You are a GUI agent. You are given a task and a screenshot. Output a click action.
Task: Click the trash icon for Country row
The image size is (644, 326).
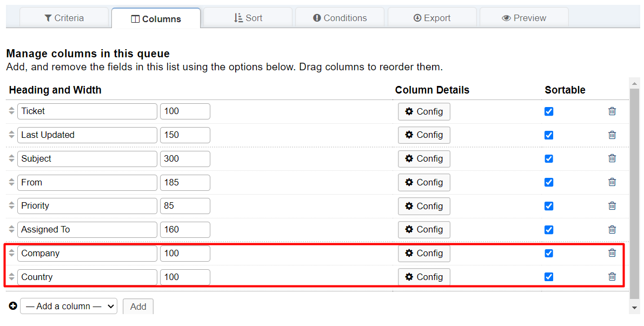612,277
